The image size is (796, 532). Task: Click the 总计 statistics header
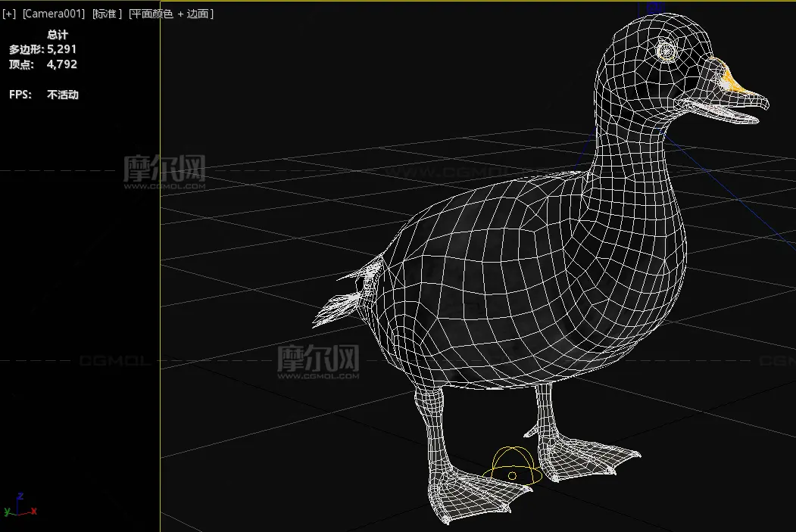click(58, 35)
